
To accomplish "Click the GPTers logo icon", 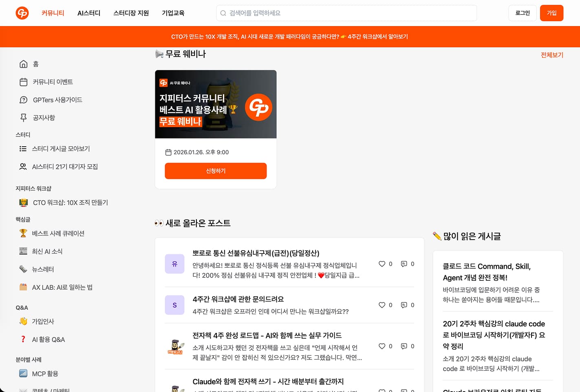I will click(x=22, y=13).
